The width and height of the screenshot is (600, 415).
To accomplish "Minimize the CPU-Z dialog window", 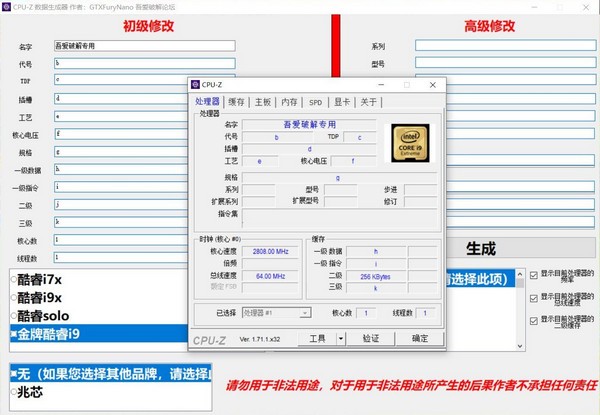I will 381,85.
